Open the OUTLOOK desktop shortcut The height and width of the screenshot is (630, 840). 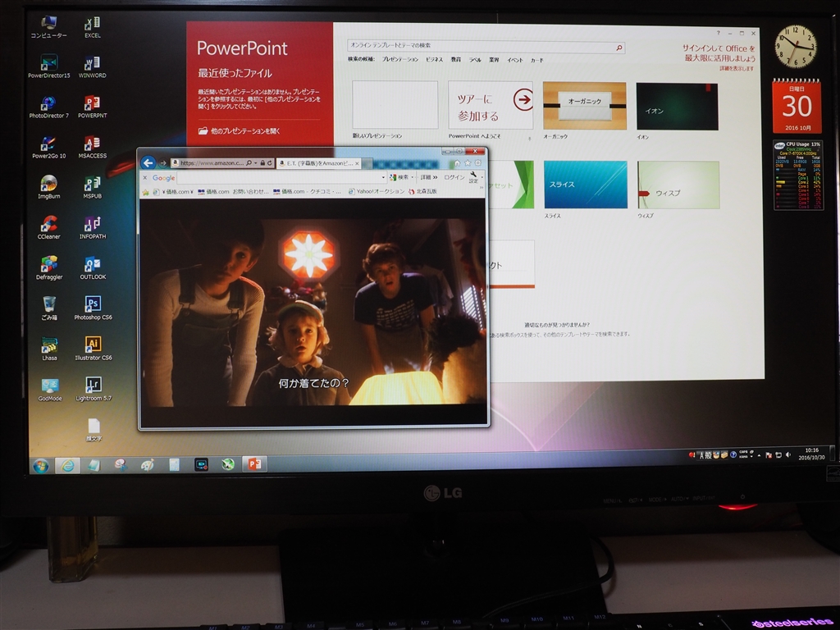(93, 268)
